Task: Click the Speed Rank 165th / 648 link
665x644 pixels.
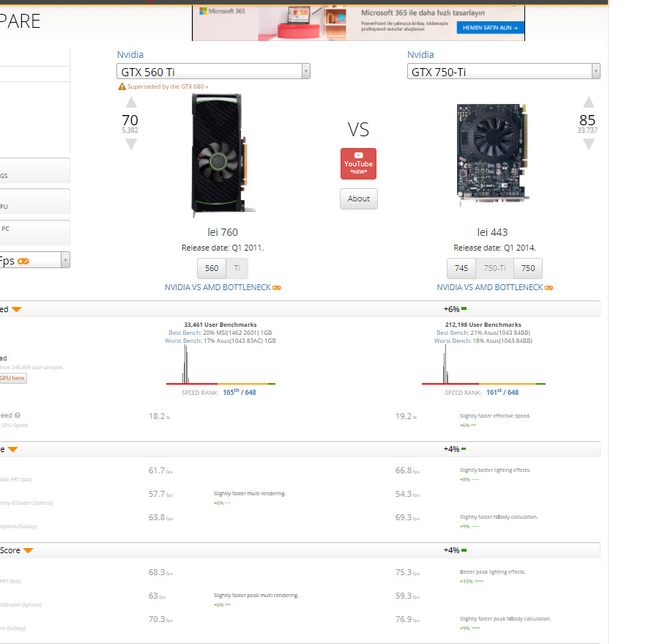Action: pos(239,393)
